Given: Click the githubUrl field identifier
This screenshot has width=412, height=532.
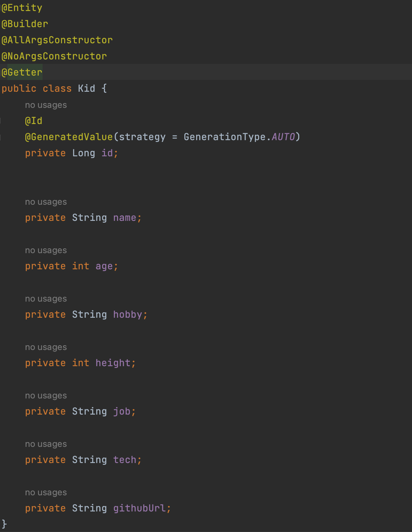Looking at the screenshot, I should click(x=140, y=508).
